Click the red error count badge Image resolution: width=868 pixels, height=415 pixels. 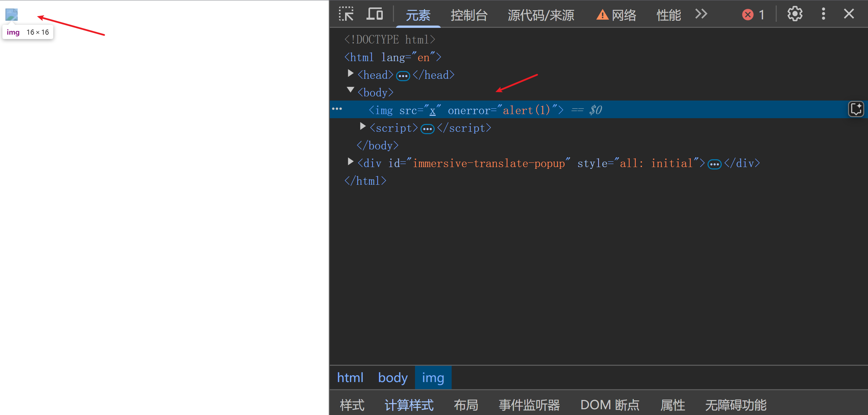click(x=753, y=15)
